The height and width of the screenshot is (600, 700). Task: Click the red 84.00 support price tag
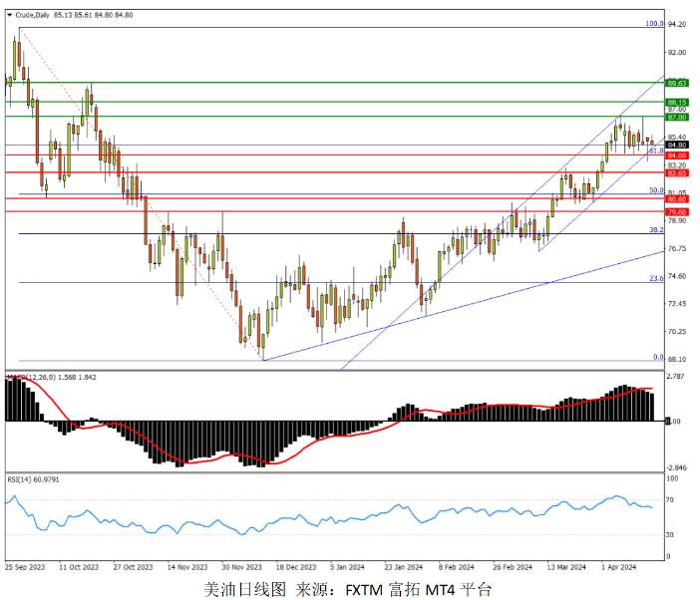point(678,155)
